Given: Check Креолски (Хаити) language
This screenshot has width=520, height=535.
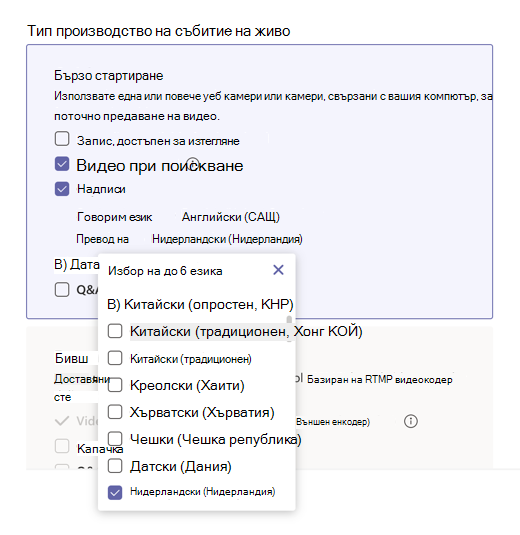Looking at the screenshot, I should tap(115, 385).
